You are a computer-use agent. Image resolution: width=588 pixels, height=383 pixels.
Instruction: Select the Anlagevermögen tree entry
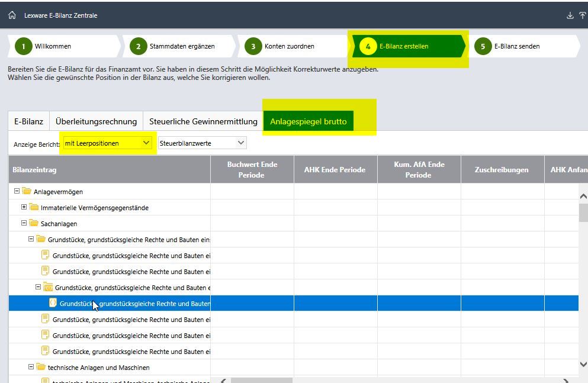point(58,192)
